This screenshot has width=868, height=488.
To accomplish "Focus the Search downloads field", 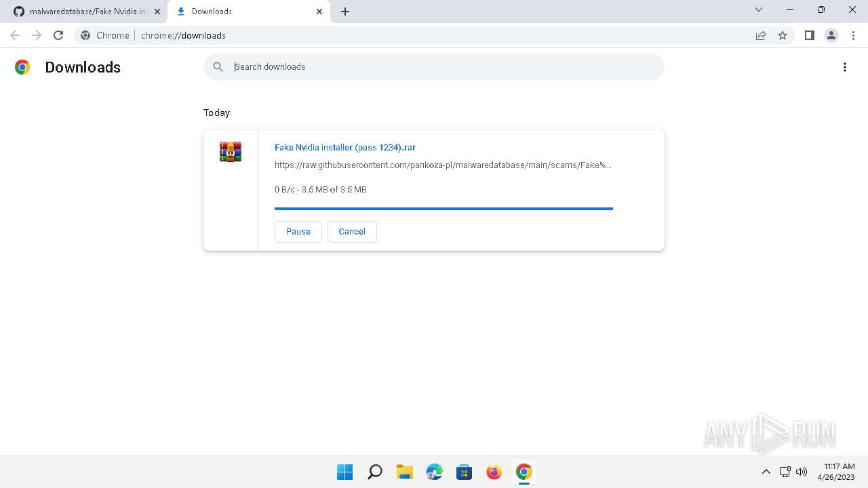I will point(434,66).
